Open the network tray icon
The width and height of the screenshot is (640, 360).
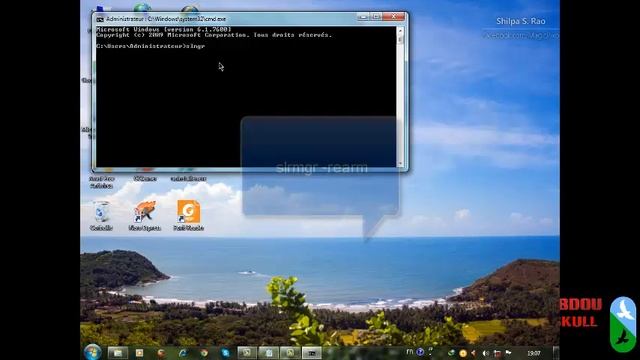click(497, 353)
